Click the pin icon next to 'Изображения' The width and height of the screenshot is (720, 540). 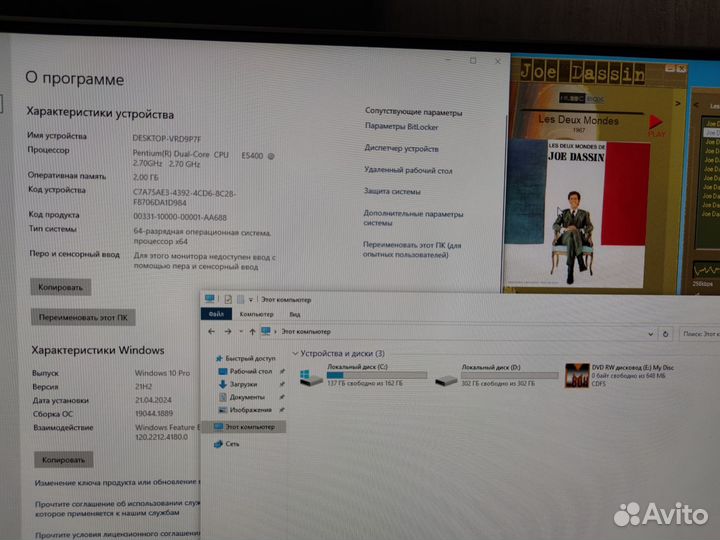[x=282, y=410]
